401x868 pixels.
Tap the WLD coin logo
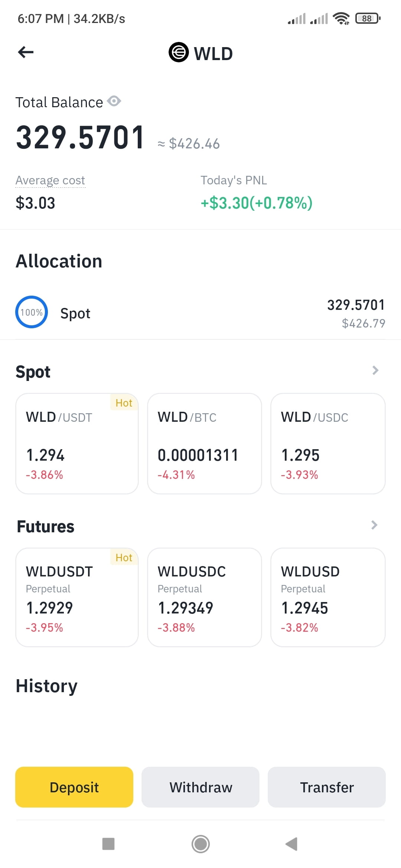[x=179, y=52]
